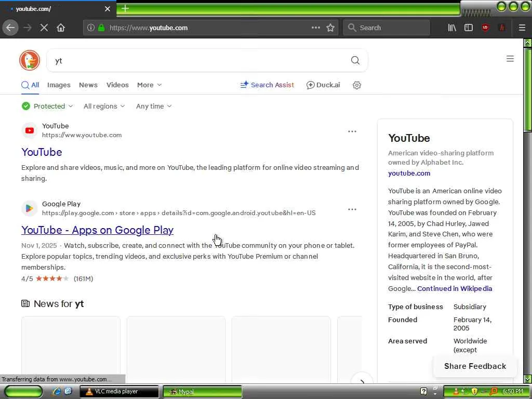Switch to VLC media player taskbar button
The height and width of the screenshot is (399, 532).
(119, 392)
